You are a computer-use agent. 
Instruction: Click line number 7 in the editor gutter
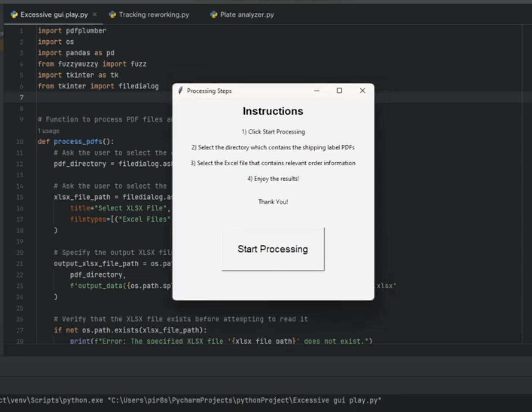pyautogui.click(x=21, y=97)
